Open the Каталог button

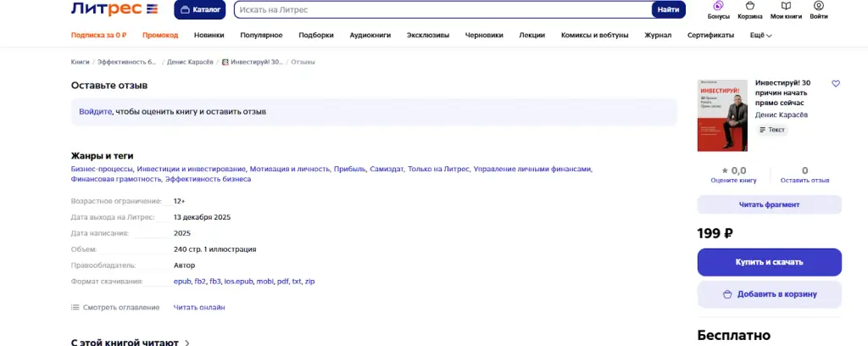click(200, 9)
